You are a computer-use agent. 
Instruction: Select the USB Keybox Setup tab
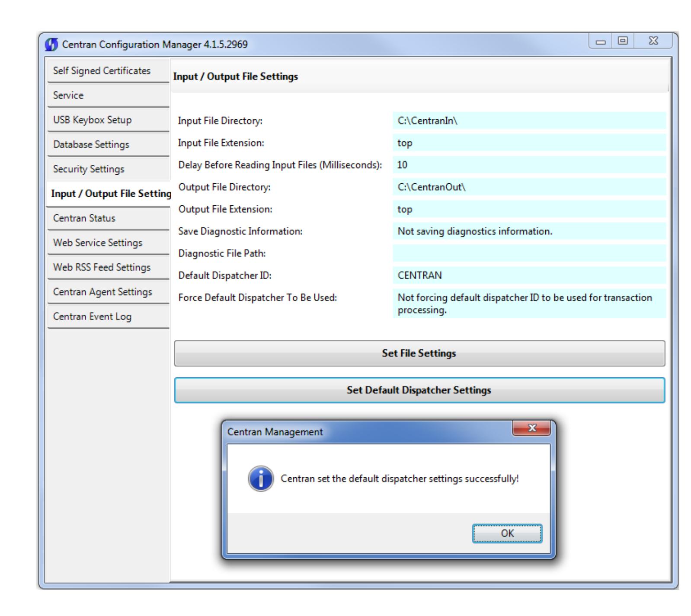[x=108, y=120]
